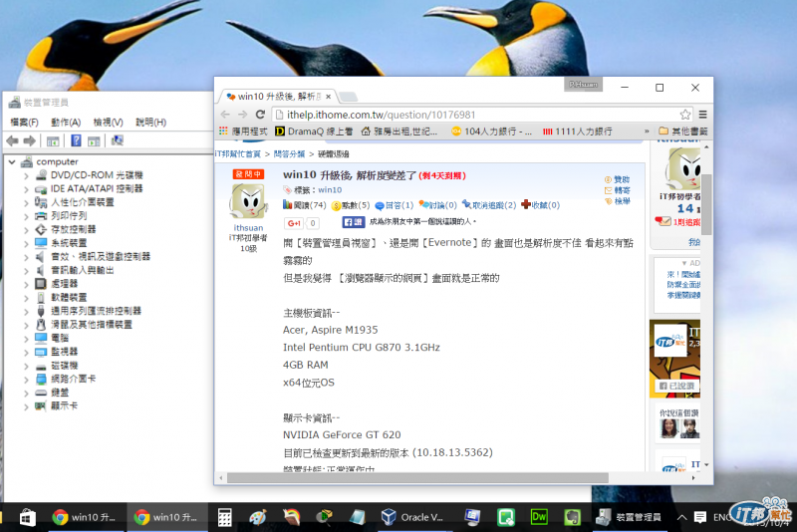The width and height of the screenshot is (797, 532).
Task: Click 取消追蹤(2) link
Action: [489, 205]
